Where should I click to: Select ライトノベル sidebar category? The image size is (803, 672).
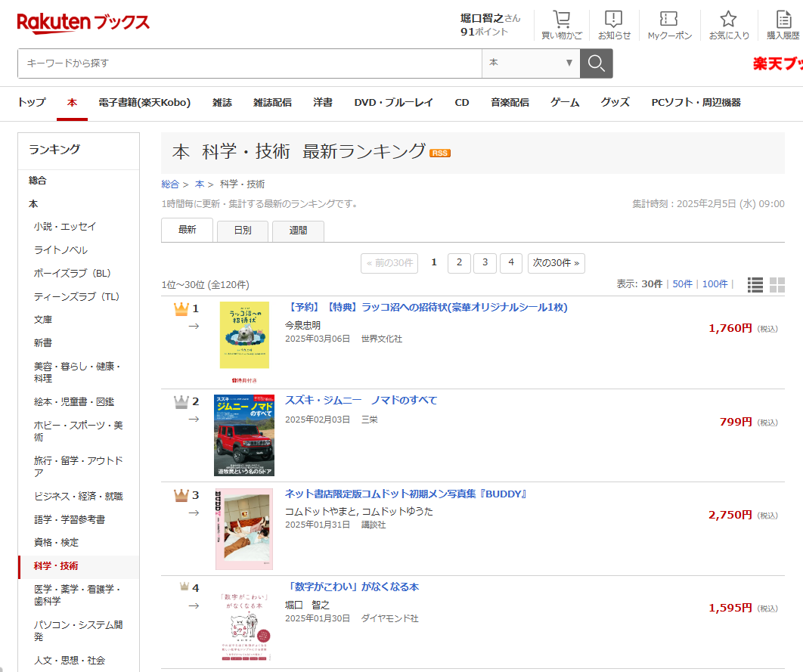61,249
